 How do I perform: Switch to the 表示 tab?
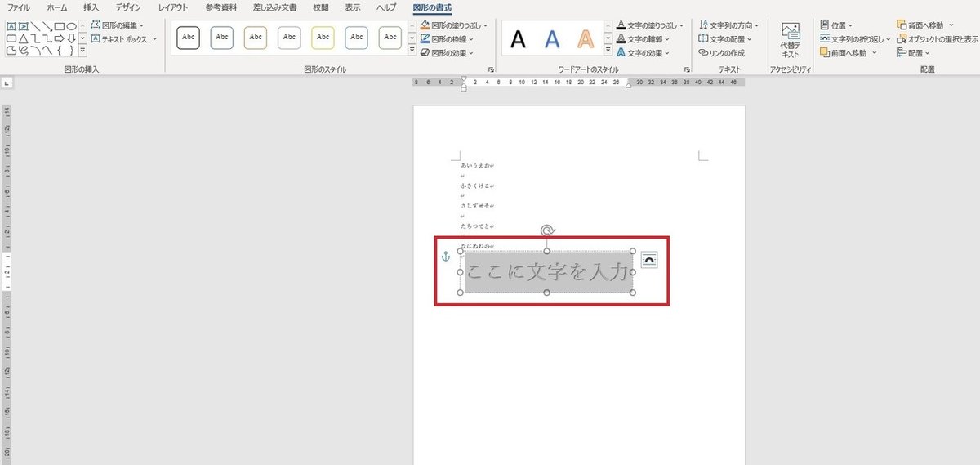(x=353, y=7)
